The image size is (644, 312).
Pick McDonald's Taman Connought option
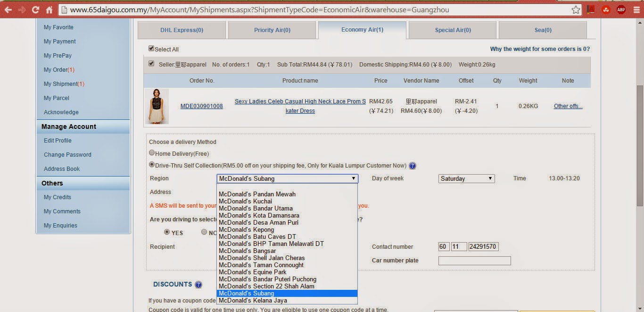pyautogui.click(x=287, y=265)
